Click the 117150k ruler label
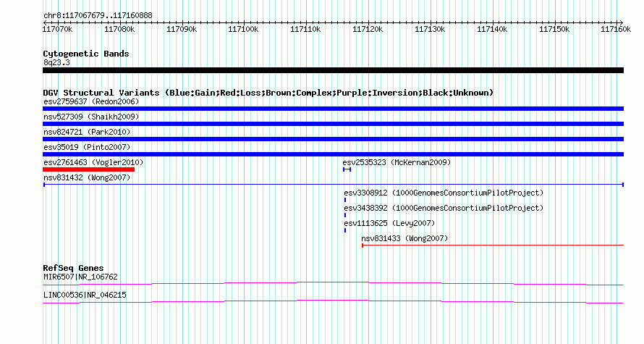The image size is (644, 344). tap(554, 30)
